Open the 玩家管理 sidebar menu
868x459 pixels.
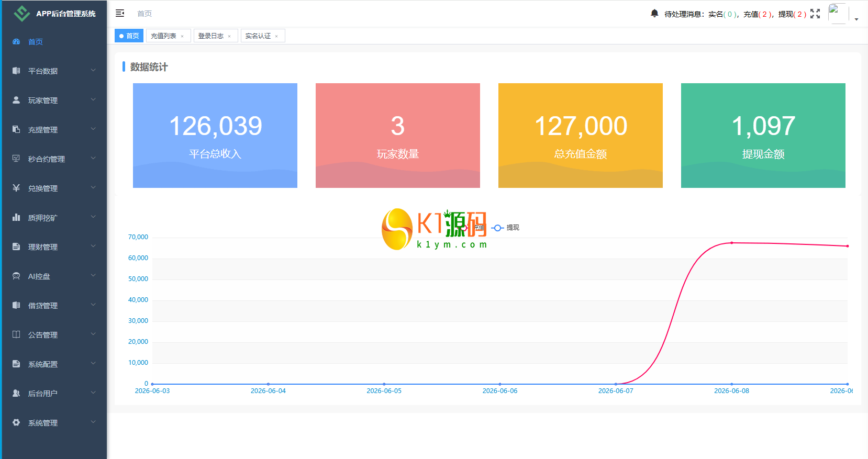click(x=54, y=100)
